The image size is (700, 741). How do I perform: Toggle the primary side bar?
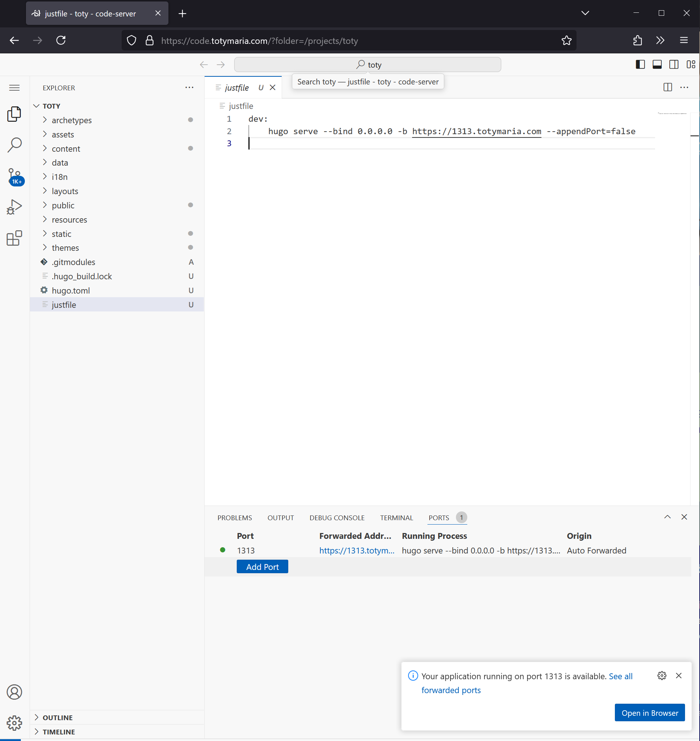(640, 65)
